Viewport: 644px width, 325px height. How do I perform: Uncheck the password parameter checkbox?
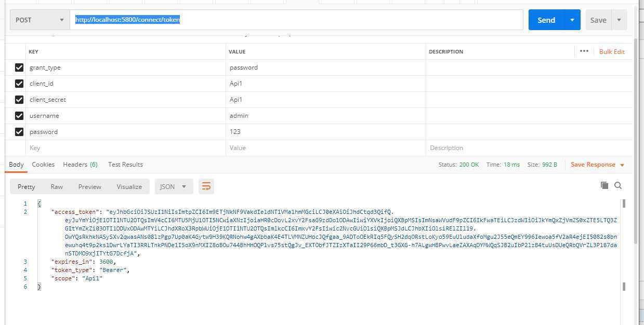(19, 132)
